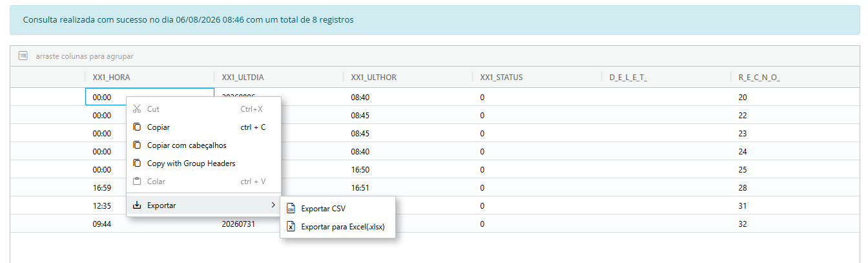Click the Cut scissors icon
Image resolution: width=868 pixels, height=263 pixels.
coord(137,109)
